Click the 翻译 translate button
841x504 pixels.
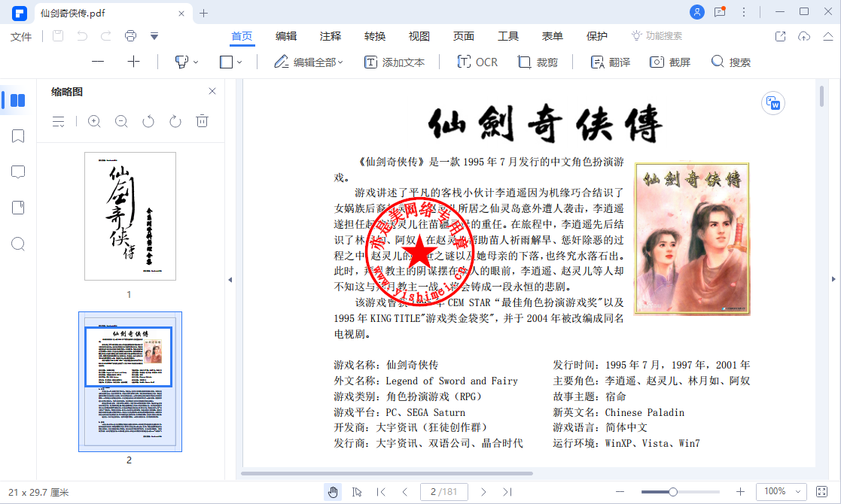click(x=611, y=62)
